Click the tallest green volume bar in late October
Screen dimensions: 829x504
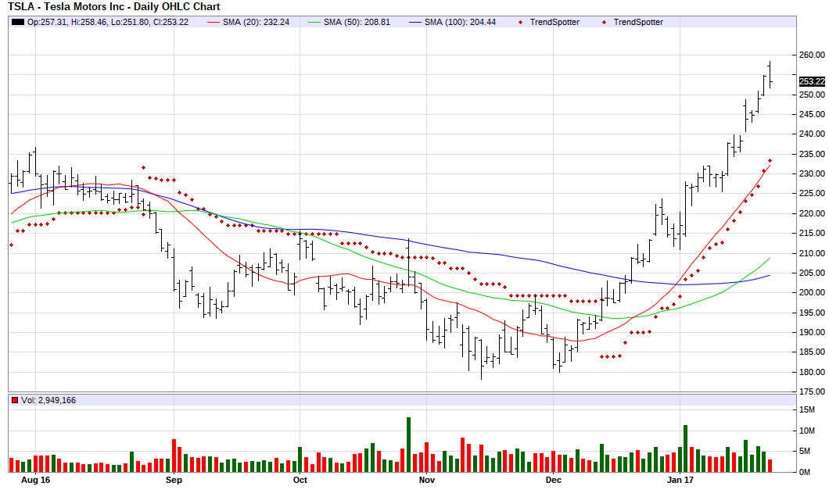click(x=409, y=445)
